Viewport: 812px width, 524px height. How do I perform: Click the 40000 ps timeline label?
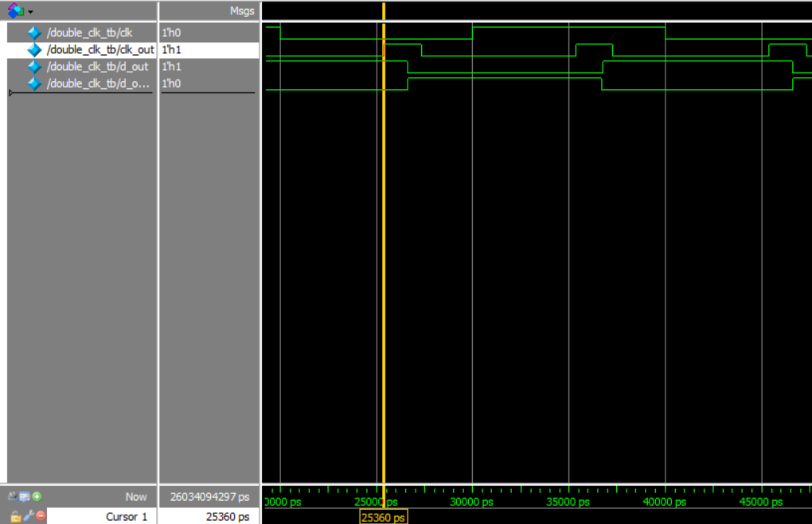(x=665, y=502)
